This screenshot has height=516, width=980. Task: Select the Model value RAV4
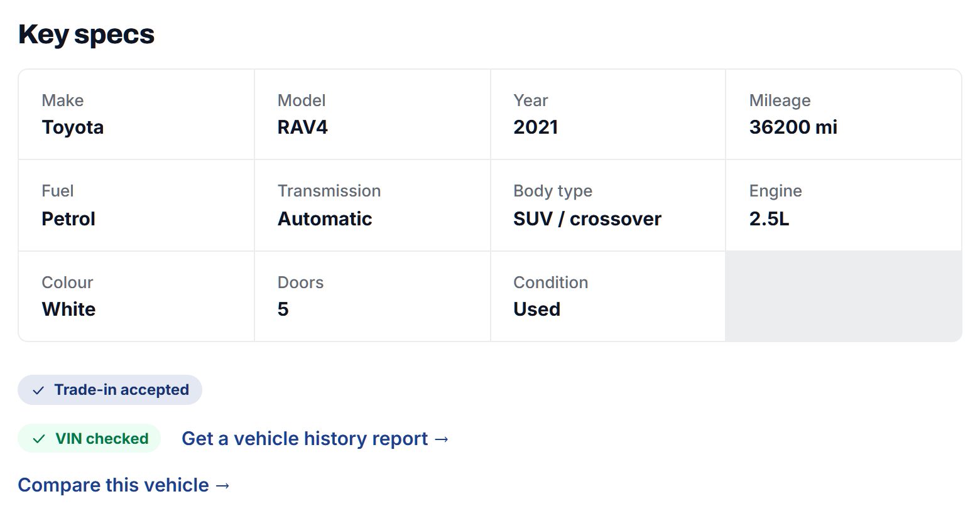pyautogui.click(x=303, y=127)
